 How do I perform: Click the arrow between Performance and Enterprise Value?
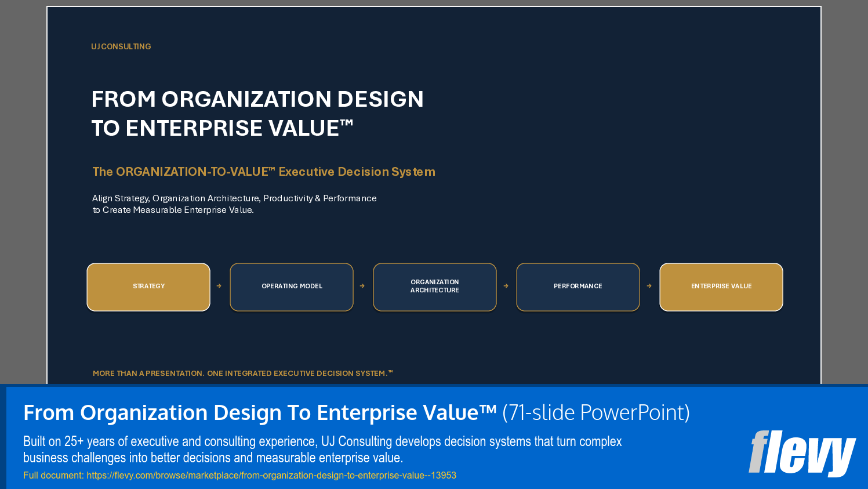pos(649,286)
